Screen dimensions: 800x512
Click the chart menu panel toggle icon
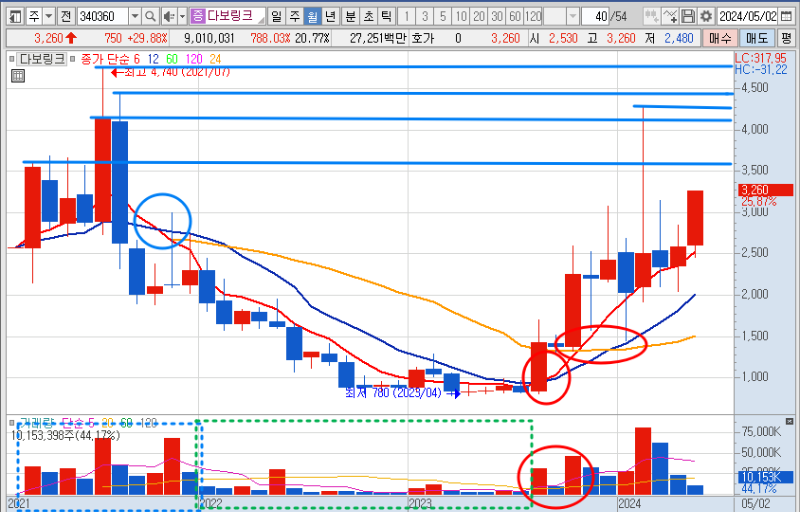tap(15, 17)
